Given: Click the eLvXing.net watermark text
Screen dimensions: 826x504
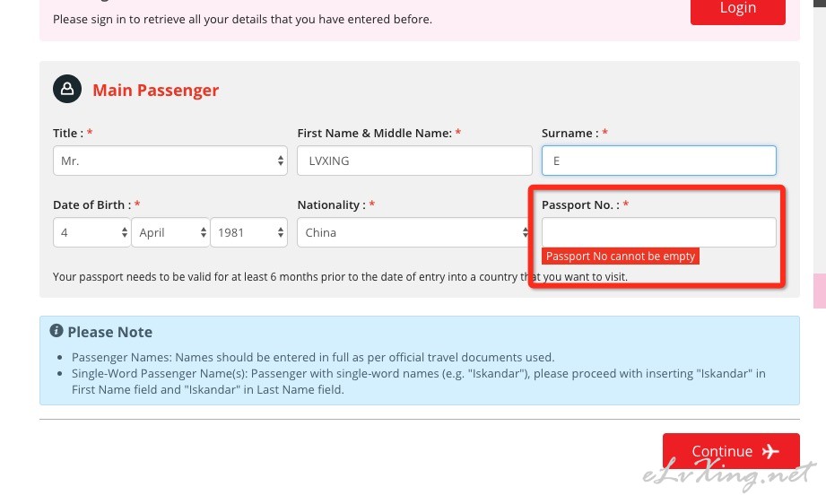Looking at the screenshot, I should (x=728, y=474).
